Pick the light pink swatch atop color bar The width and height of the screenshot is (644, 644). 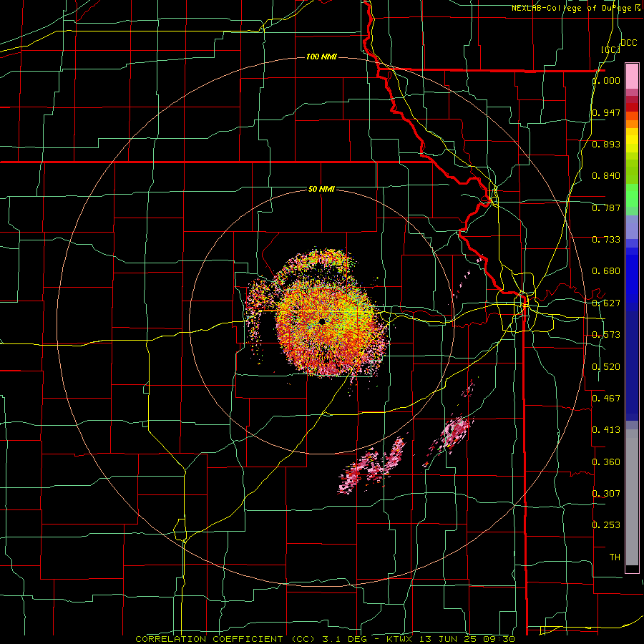(x=632, y=76)
